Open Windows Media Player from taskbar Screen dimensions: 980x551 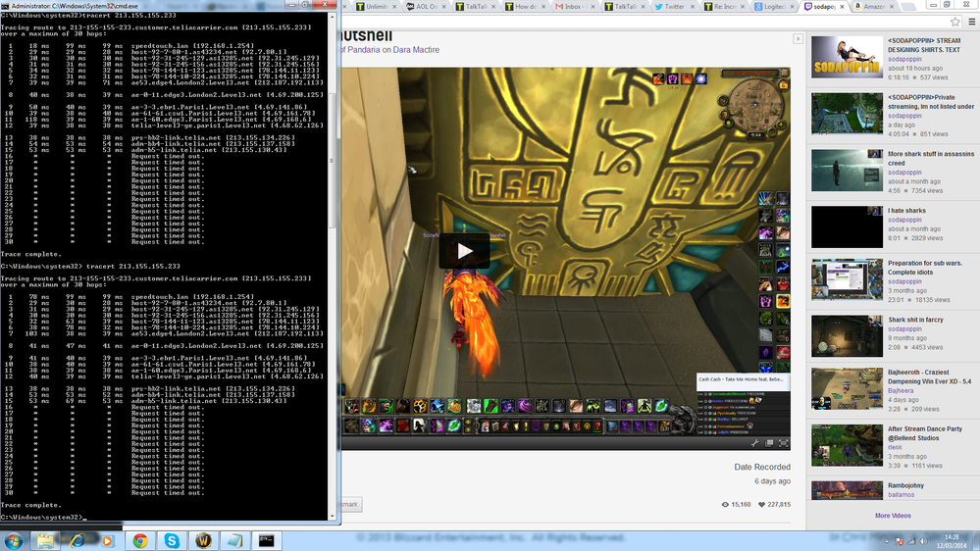point(108,540)
